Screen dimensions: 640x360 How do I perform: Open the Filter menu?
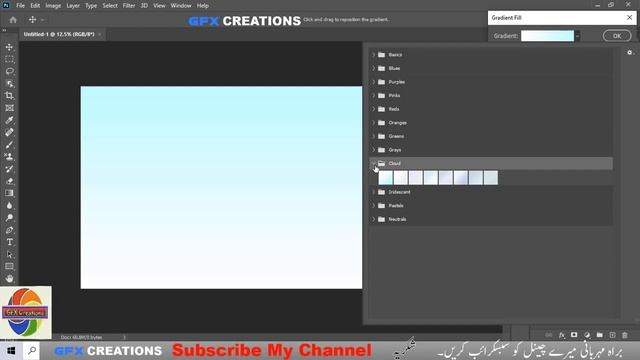tap(129, 6)
